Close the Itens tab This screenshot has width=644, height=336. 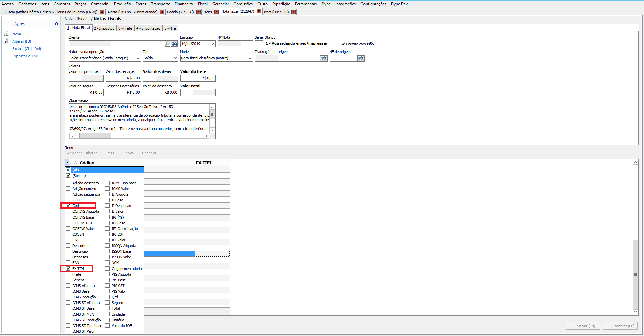point(217,12)
